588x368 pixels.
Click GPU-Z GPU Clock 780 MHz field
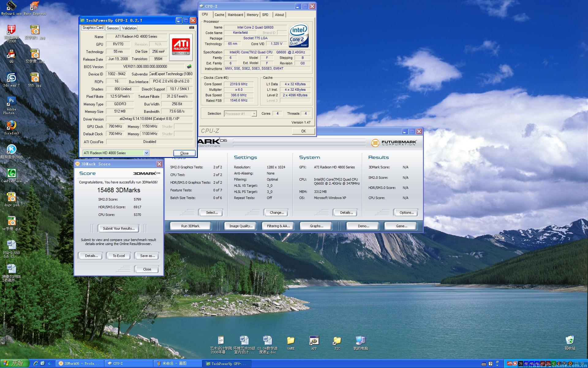pyautogui.click(x=115, y=126)
